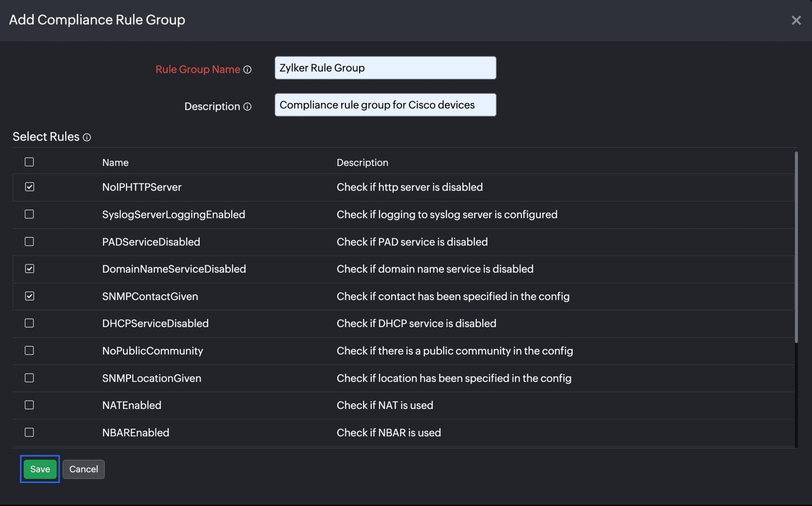Click the green Save button
The image size is (812, 506).
point(40,469)
